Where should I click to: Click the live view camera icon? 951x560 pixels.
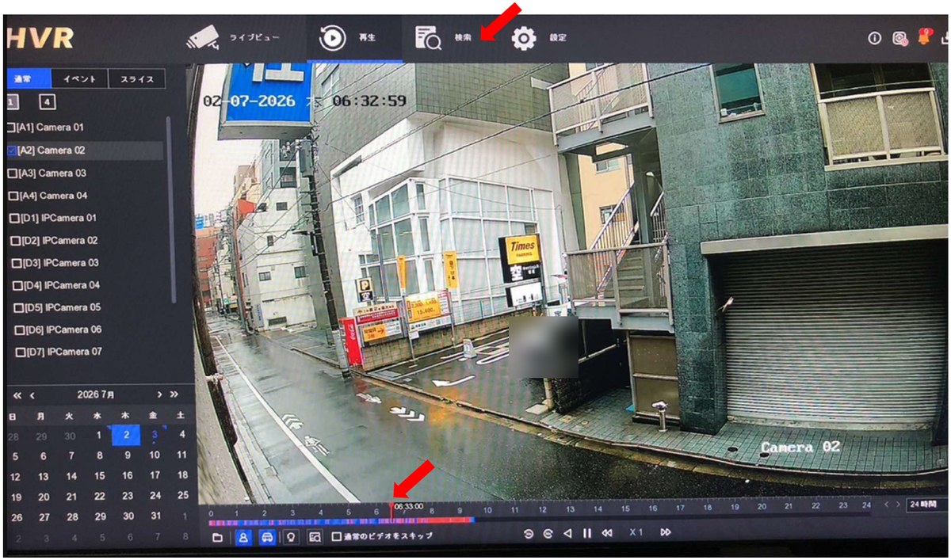pyautogui.click(x=203, y=36)
